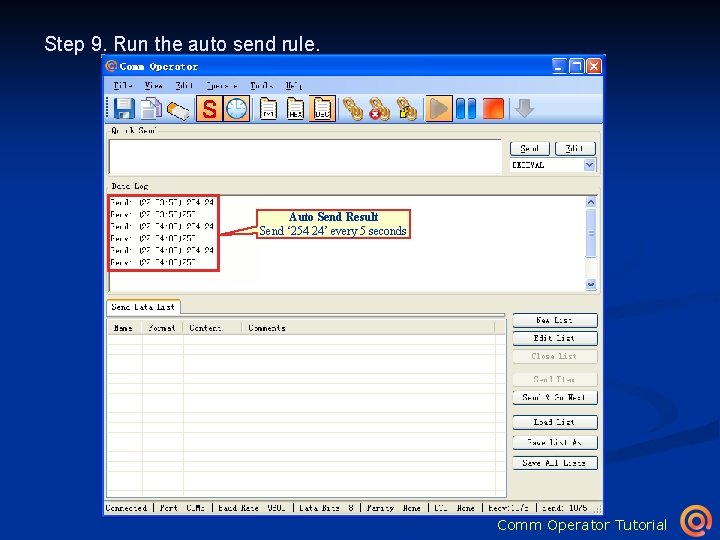Click the Data Log scrollbar thumb
The height and width of the screenshot is (540, 720).
click(591, 233)
